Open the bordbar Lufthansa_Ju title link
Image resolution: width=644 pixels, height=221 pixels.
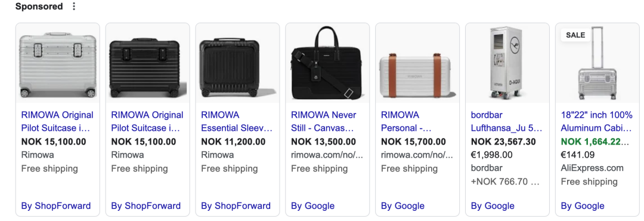point(507,121)
